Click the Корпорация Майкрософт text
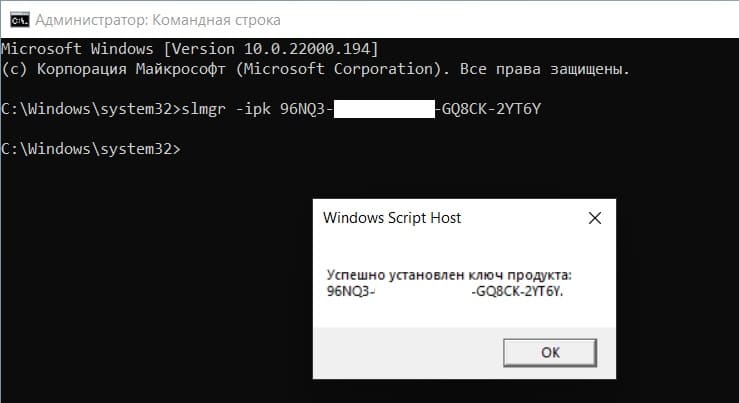The height and width of the screenshot is (403, 739). coord(131,69)
